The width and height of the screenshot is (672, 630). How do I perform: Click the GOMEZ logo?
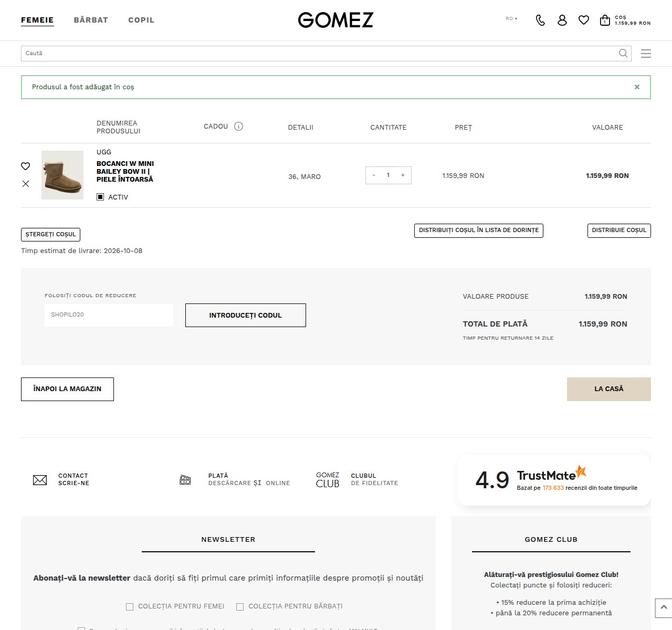(335, 20)
